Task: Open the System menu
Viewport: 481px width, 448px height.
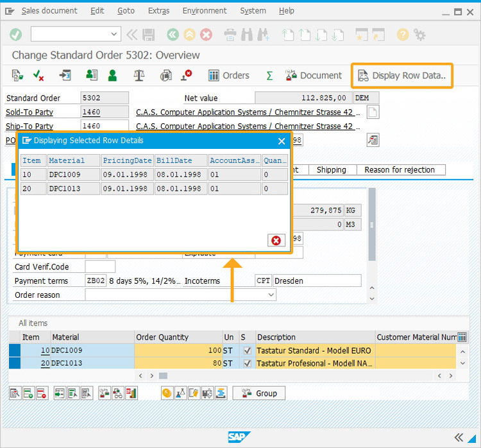Action: click(253, 11)
